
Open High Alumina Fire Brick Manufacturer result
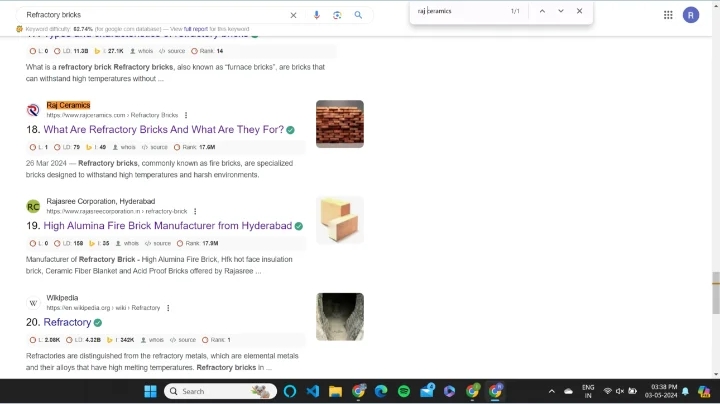[x=168, y=226]
